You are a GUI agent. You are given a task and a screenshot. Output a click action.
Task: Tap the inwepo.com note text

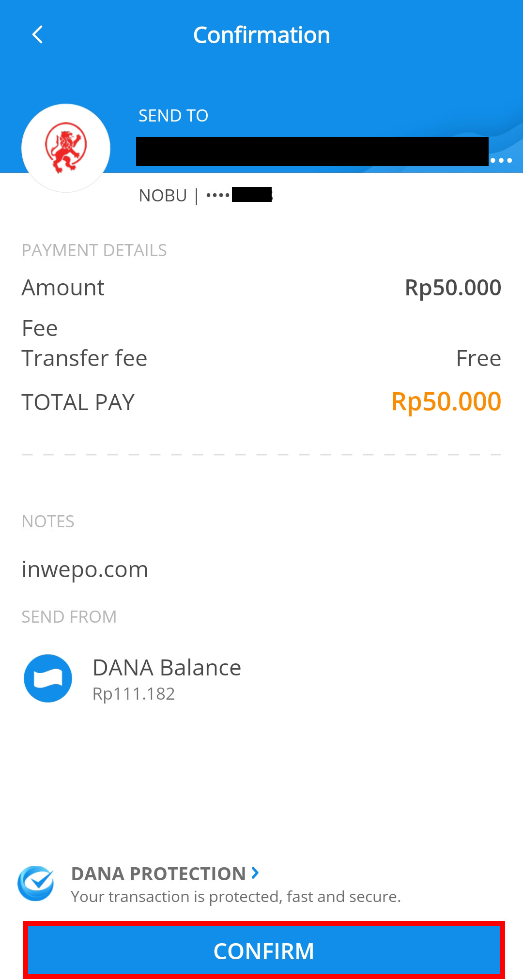coord(85,569)
